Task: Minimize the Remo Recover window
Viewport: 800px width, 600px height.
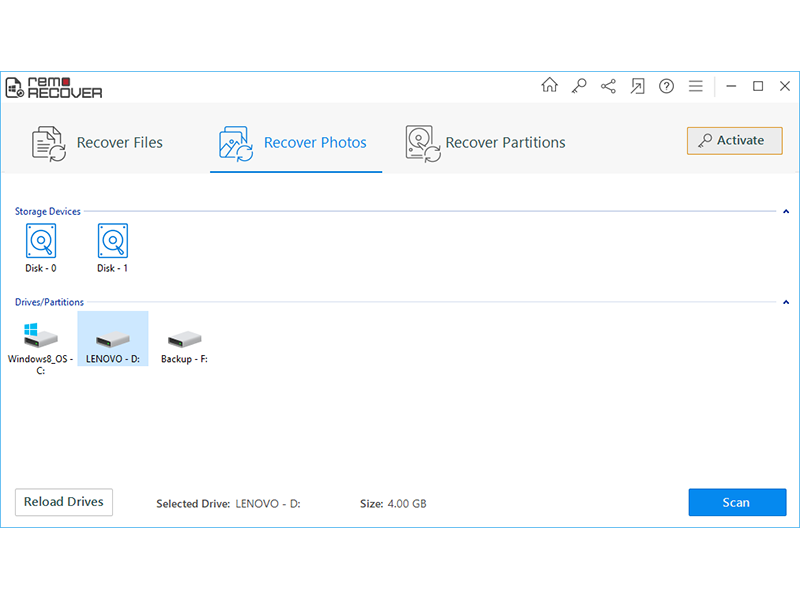Action: click(731, 86)
